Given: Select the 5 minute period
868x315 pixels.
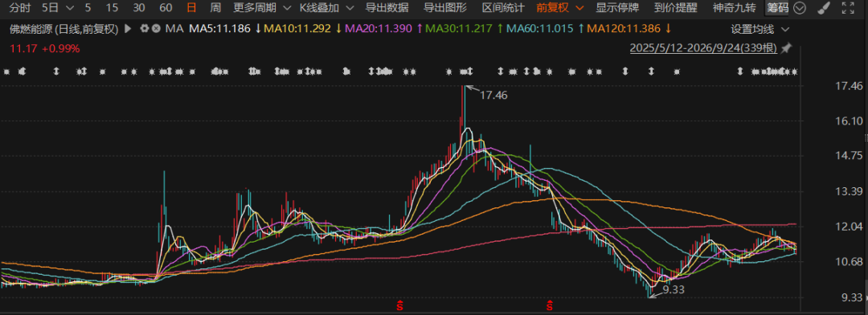Looking at the screenshot, I should (88, 8).
